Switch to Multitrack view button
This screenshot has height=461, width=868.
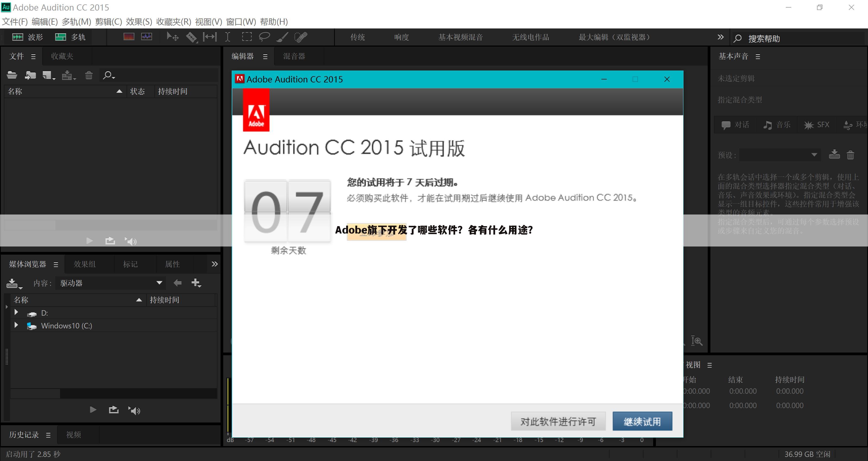pyautogui.click(x=70, y=37)
